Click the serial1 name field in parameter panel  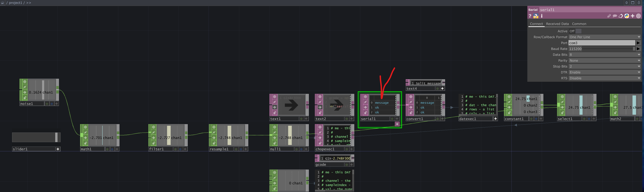(590, 10)
